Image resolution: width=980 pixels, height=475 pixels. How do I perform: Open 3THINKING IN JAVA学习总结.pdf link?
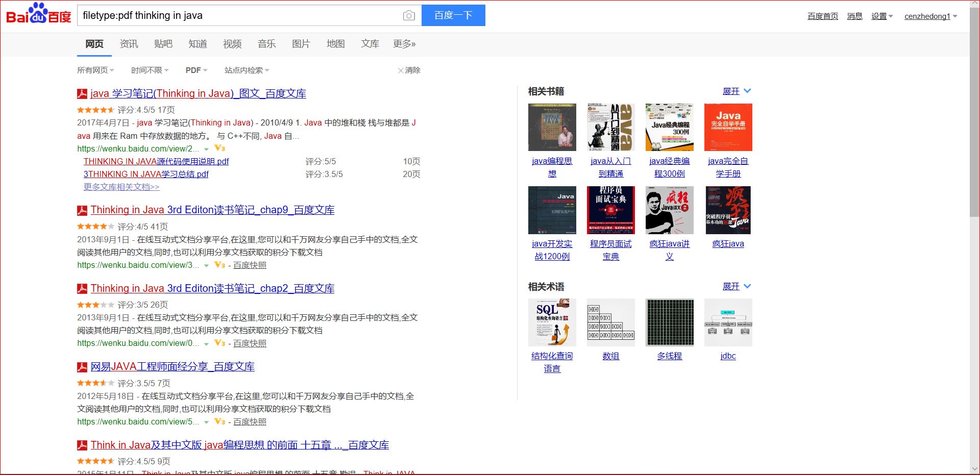(x=146, y=174)
